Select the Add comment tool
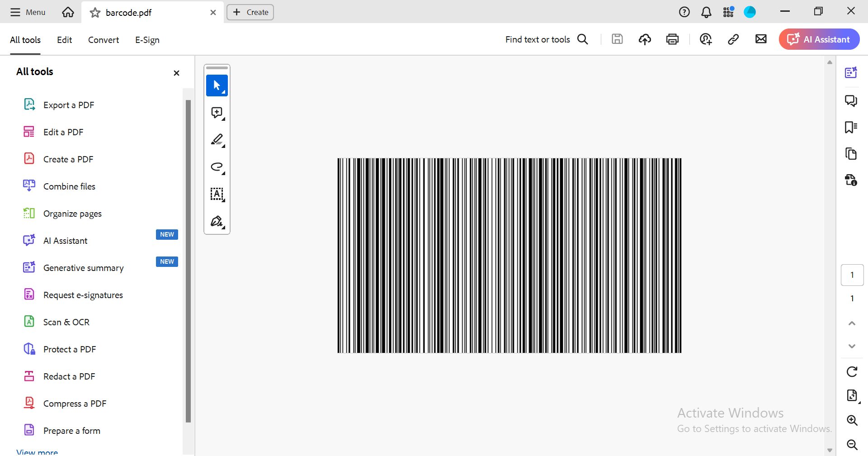The image size is (868, 456). [x=217, y=113]
